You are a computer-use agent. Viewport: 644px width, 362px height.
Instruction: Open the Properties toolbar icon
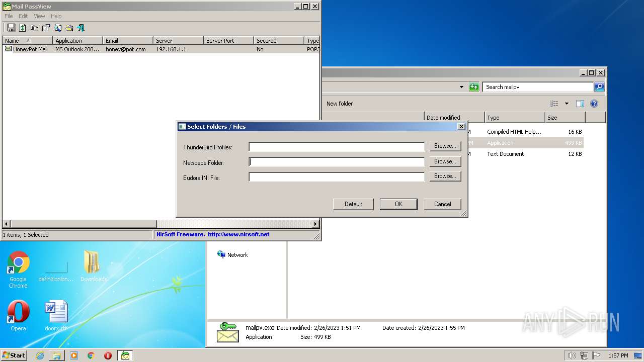click(x=46, y=28)
